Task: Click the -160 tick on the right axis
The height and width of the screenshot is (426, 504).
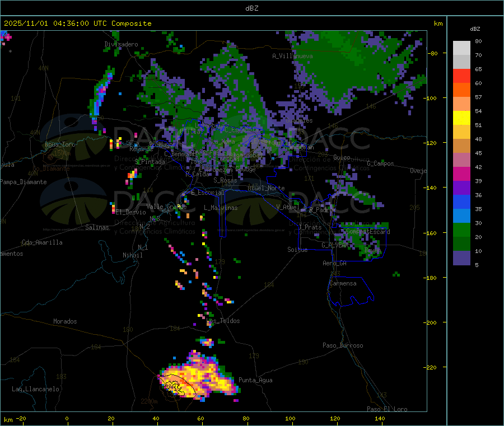Action: (431, 233)
